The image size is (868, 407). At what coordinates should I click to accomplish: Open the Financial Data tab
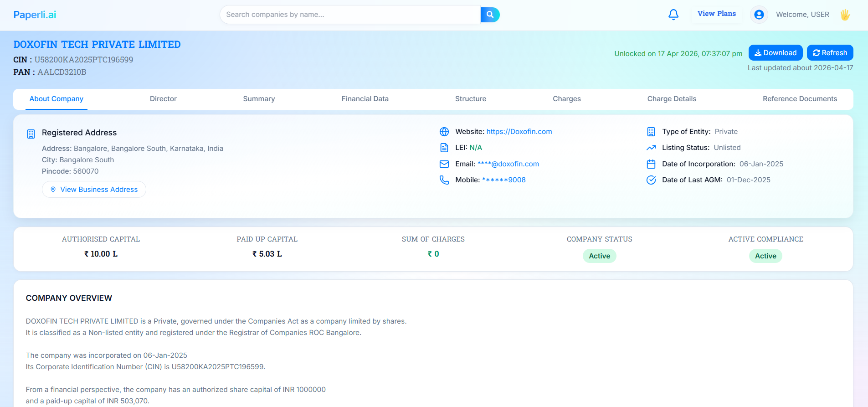[365, 99]
